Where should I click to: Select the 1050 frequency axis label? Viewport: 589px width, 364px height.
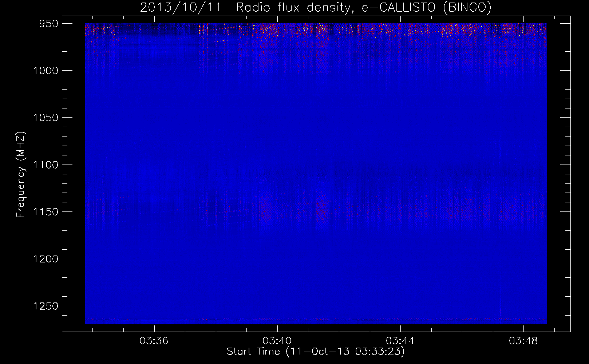(46, 118)
